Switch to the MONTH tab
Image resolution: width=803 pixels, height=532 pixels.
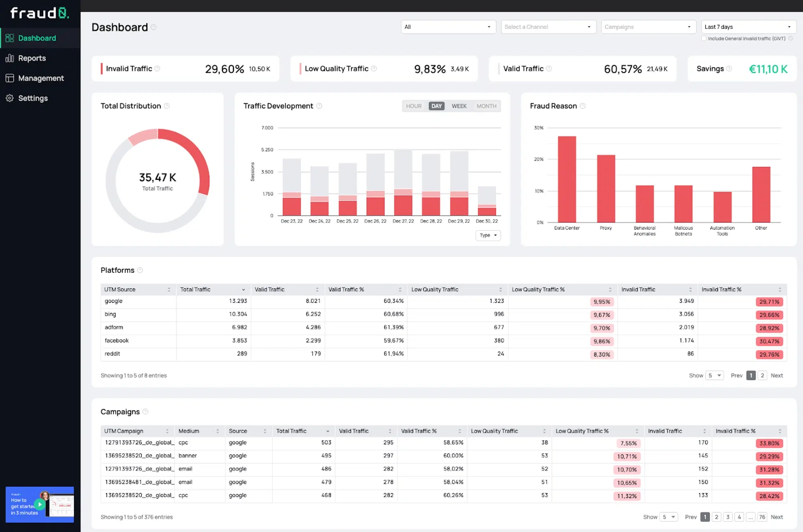coord(486,106)
